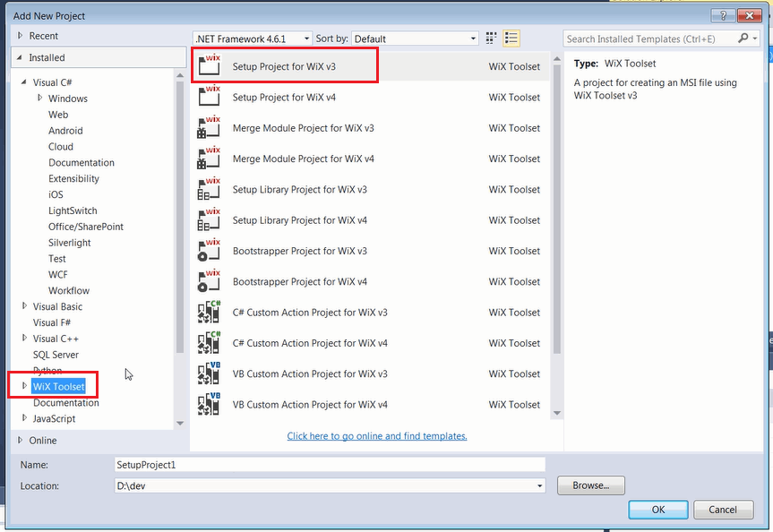Click the Bootstrapper Project for WiX v3 icon

click(x=209, y=251)
